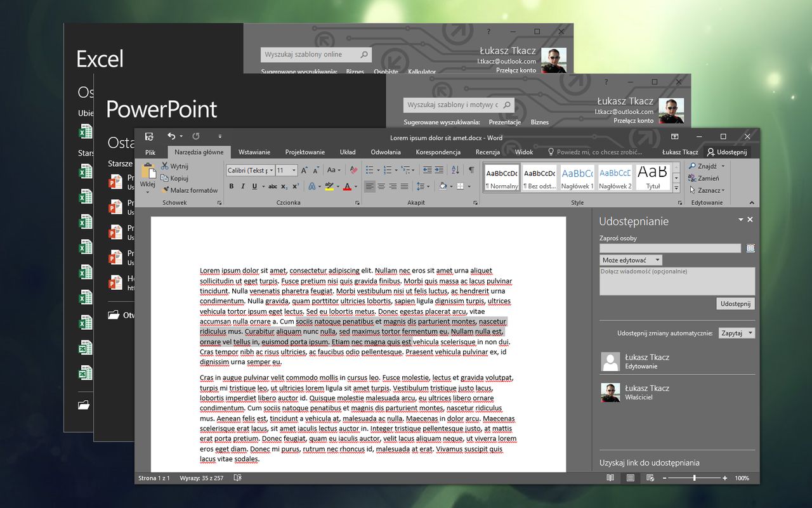Increase font size with the grow font icon

click(x=304, y=170)
